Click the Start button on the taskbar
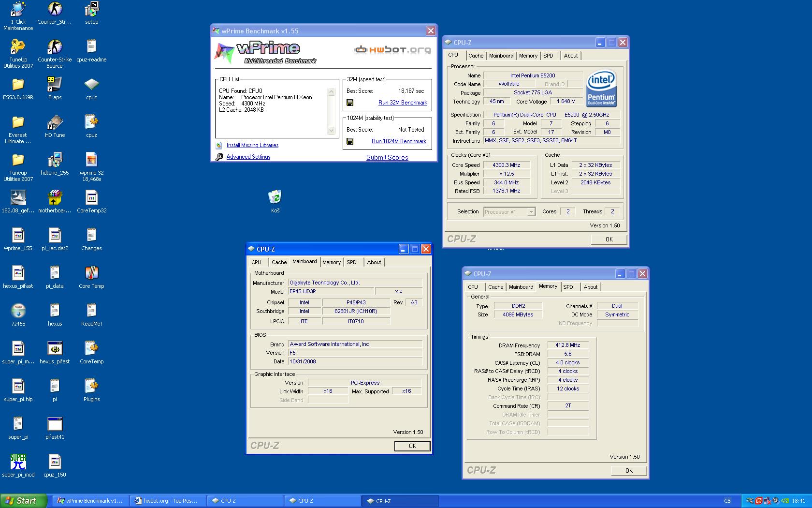 coord(23,501)
